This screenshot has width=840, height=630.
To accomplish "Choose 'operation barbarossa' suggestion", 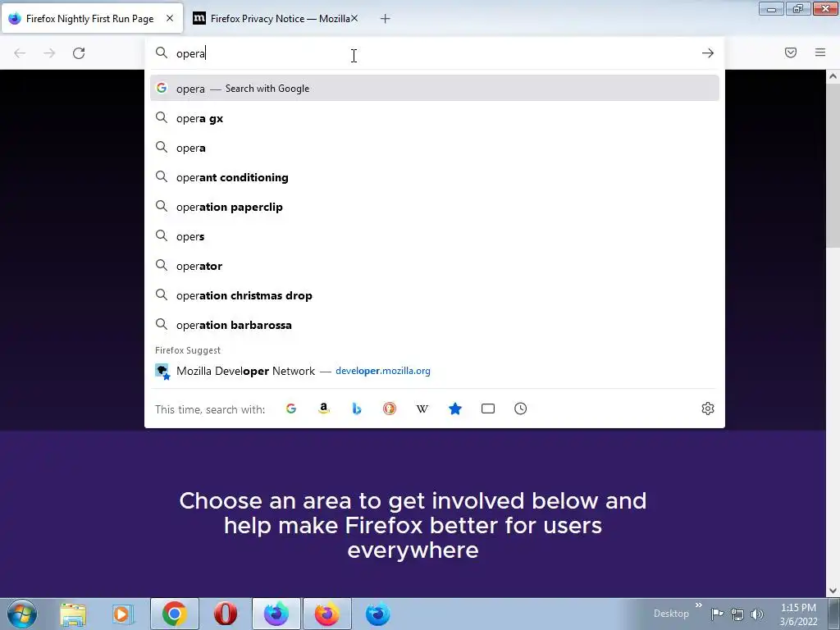I will pos(435,325).
